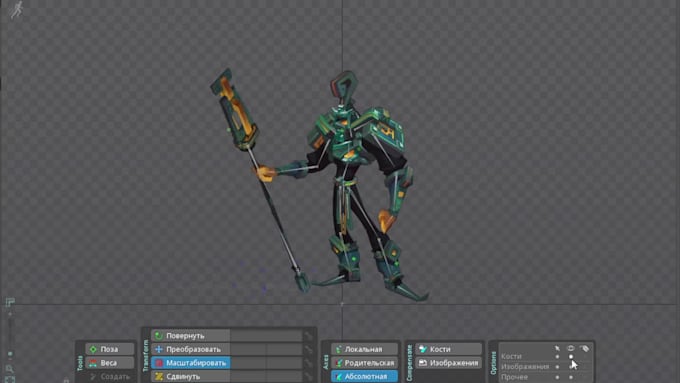Click the robot character's head in viewport

point(344,88)
